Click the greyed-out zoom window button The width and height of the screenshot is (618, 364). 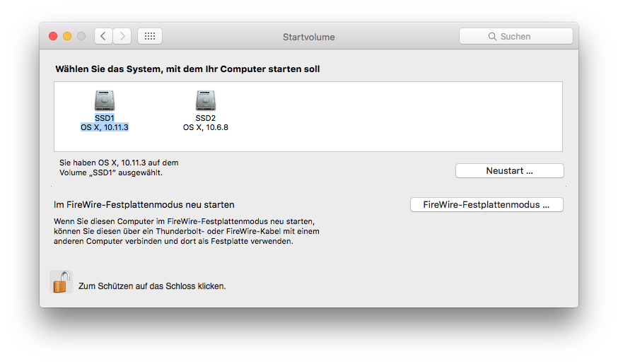(81, 36)
